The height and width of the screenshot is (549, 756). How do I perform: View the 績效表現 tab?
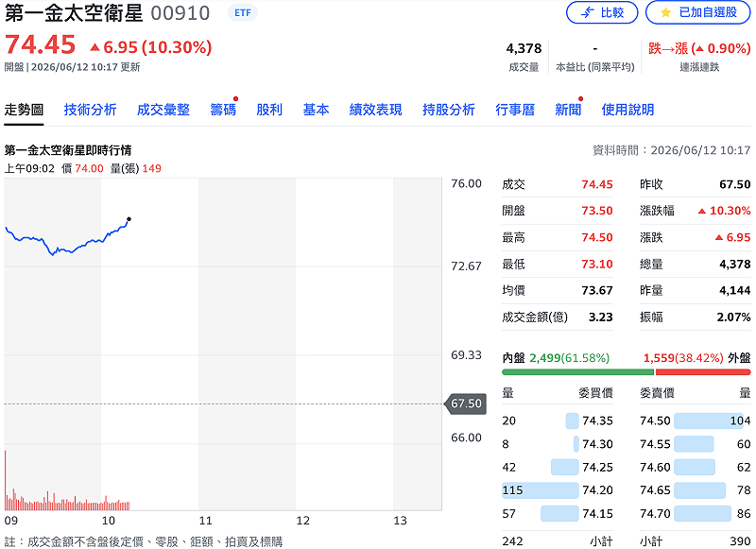point(375,110)
